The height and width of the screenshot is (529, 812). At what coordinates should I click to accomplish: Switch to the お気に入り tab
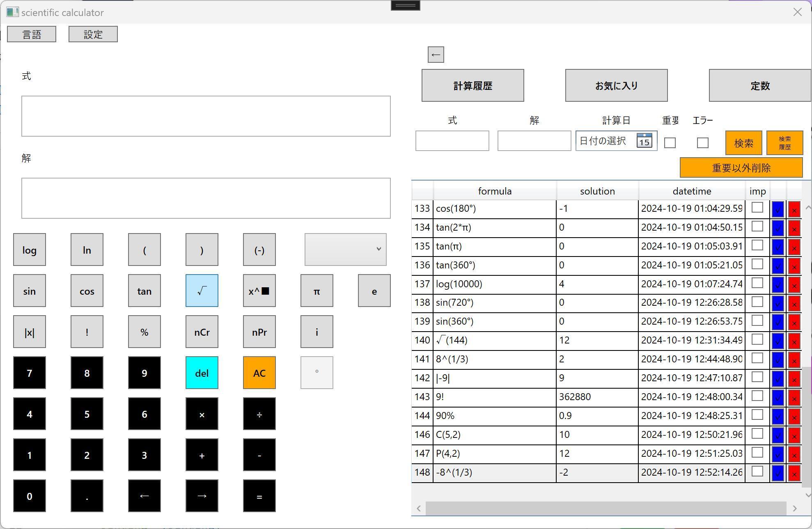click(616, 85)
